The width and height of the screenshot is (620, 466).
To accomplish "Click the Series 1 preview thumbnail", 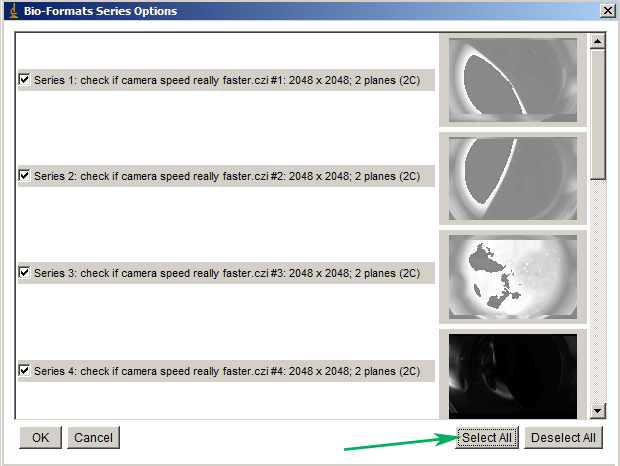I will (512, 80).
